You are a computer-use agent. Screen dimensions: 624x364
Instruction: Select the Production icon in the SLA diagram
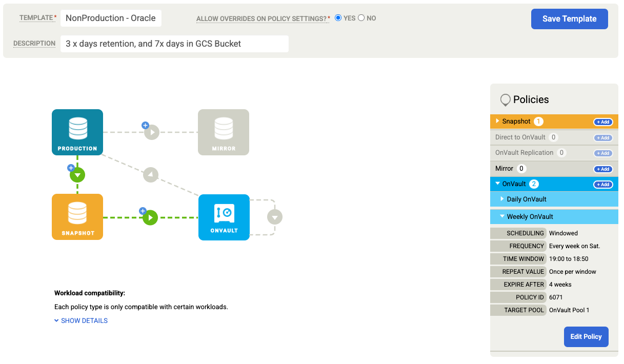click(77, 132)
